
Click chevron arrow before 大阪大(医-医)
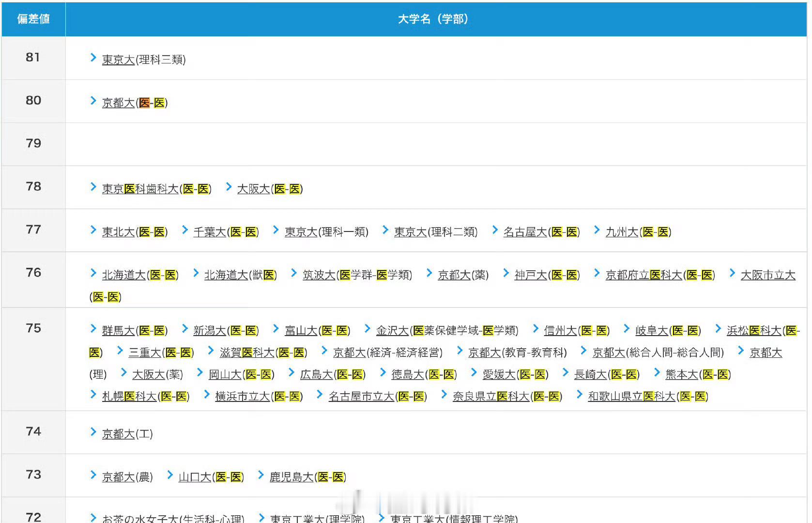[229, 187]
